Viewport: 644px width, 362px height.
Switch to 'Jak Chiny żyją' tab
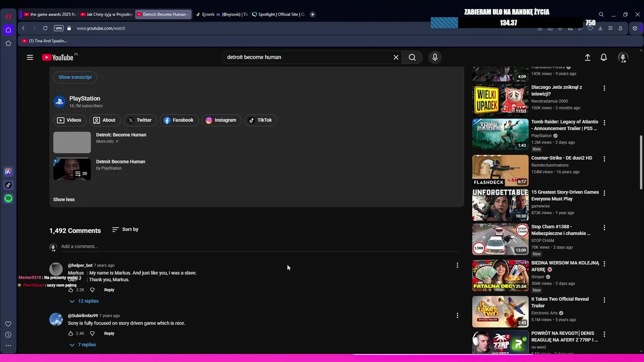pos(106,14)
